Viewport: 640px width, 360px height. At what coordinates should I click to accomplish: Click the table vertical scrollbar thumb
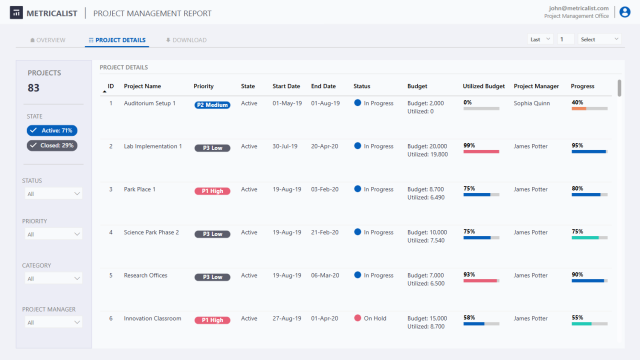point(619,88)
